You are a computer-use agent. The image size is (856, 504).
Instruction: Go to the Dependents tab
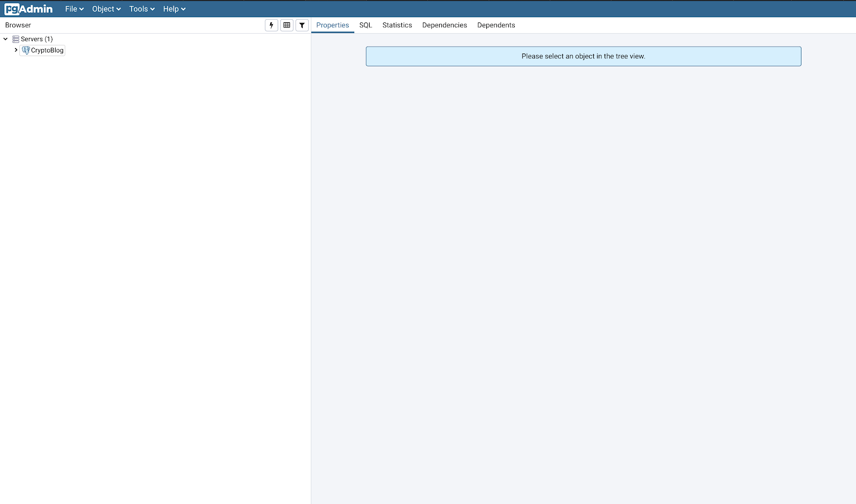coord(496,25)
